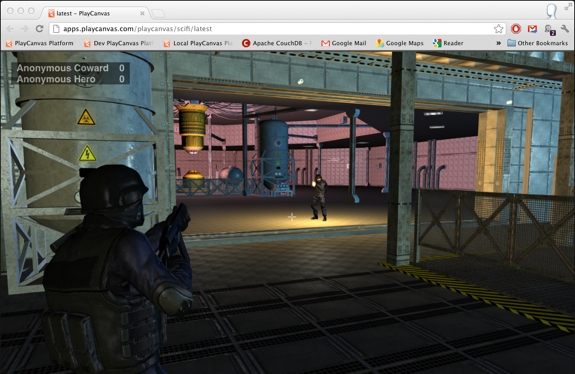Click the 'Anonymous Coward' scoreboard entry
Viewport: 575px width, 374px height.
click(x=70, y=68)
